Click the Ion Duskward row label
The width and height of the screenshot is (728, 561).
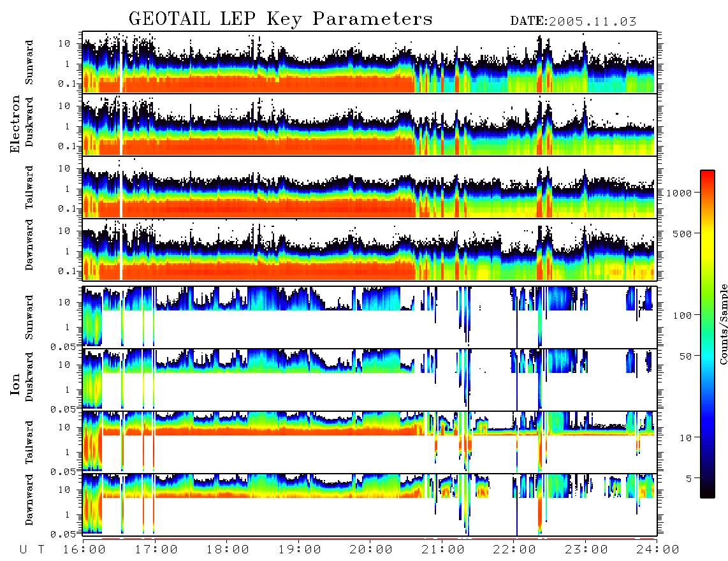pyautogui.click(x=29, y=377)
